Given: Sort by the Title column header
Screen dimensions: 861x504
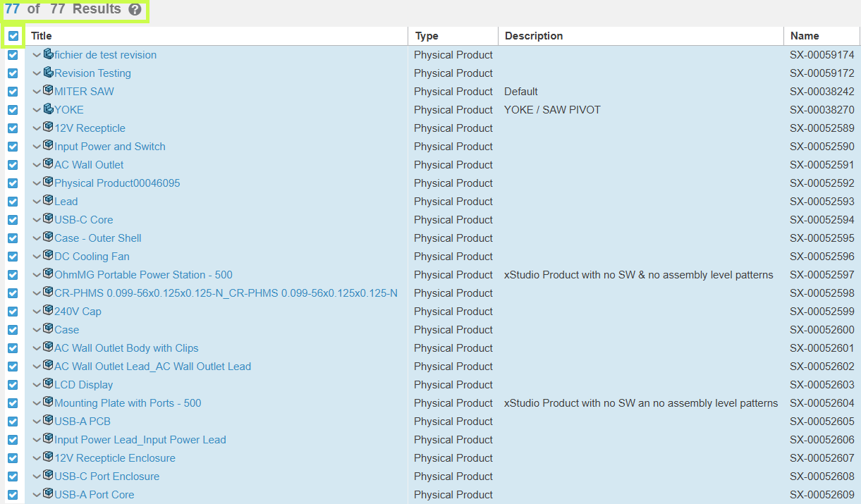Looking at the screenshot, I should 42,36.
